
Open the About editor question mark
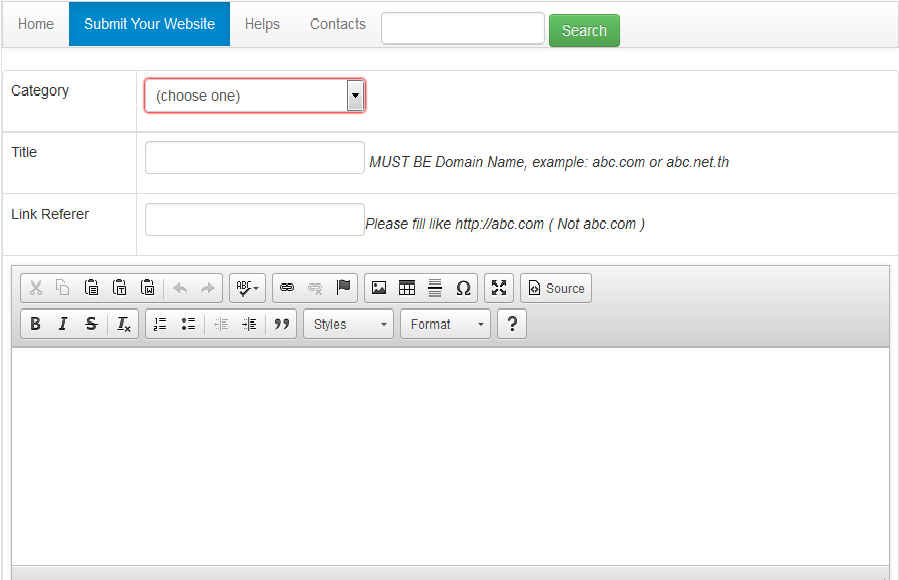point(512,324)
